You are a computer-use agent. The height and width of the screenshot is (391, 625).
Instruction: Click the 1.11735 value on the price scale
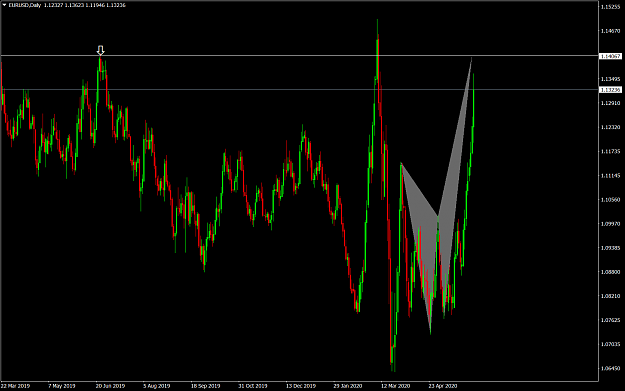(610, 151)
